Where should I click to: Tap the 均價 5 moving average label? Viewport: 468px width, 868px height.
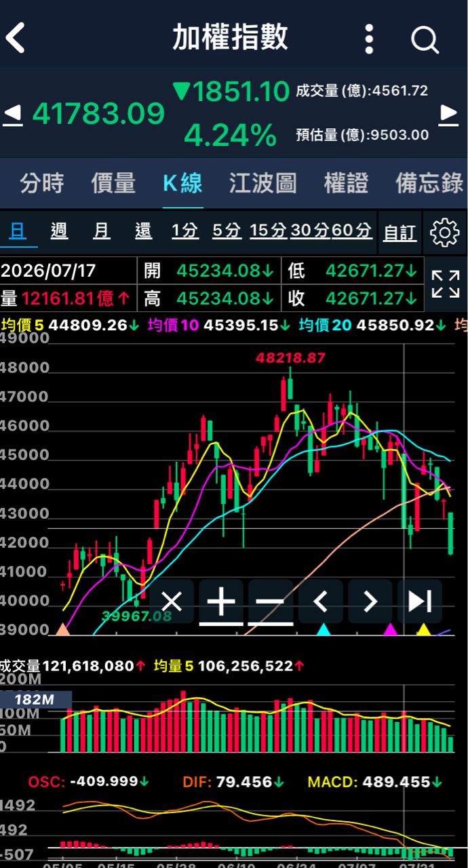pos(70,325)
